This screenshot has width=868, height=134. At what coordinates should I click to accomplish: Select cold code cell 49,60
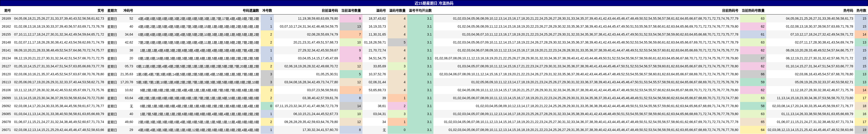(129, 122)
